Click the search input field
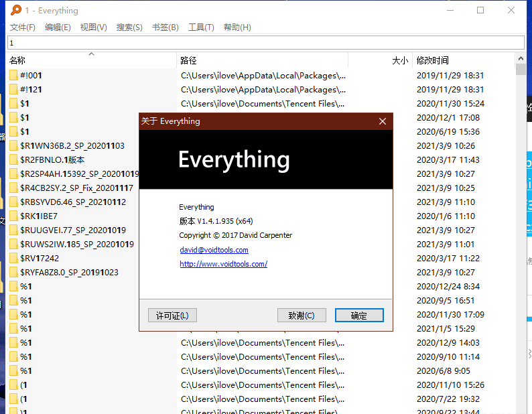The image size is (532, 414). point(265,43)
